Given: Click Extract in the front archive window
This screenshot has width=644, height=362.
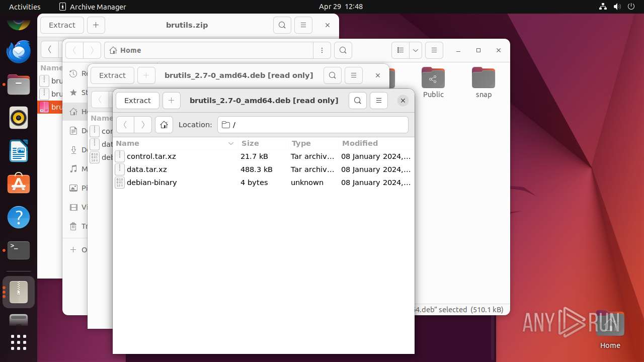Looking at the screenshot, I should pyautogui.click(x=137, y=101).
